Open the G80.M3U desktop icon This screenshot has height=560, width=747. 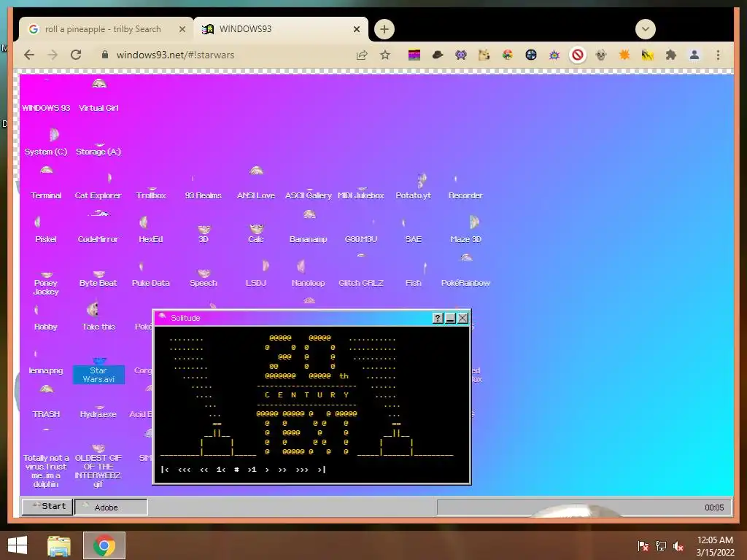pos(360,231)
